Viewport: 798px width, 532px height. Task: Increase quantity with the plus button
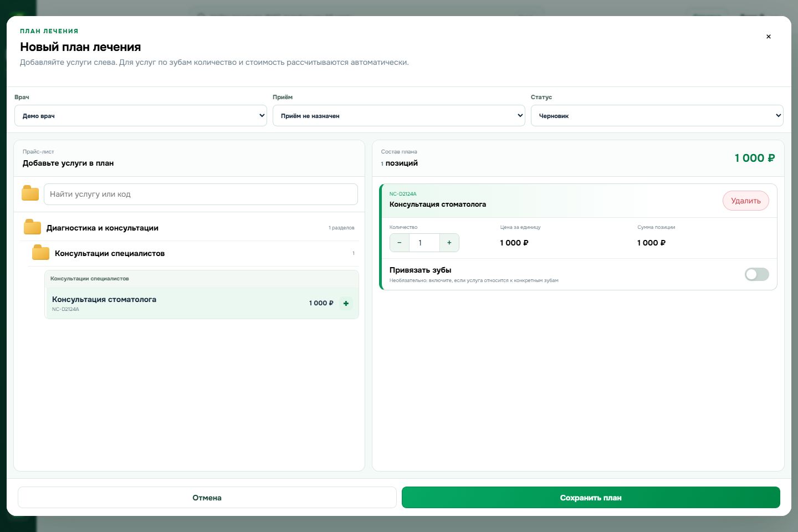click(449, 243)
